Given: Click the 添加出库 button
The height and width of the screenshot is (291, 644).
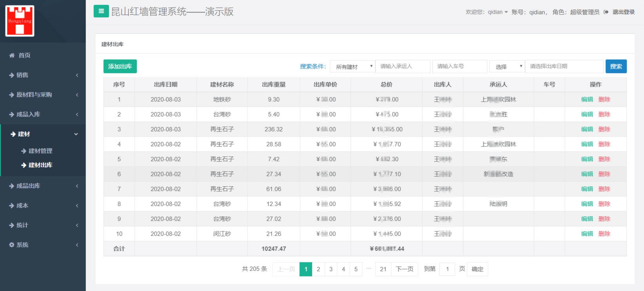Looking at the screenshot, I should point(120,66).
